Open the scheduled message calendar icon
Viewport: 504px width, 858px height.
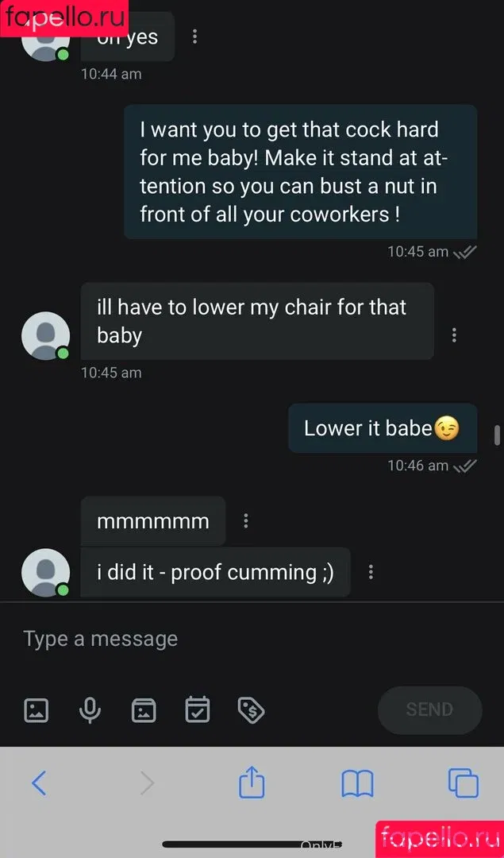(x=197, y=709)
